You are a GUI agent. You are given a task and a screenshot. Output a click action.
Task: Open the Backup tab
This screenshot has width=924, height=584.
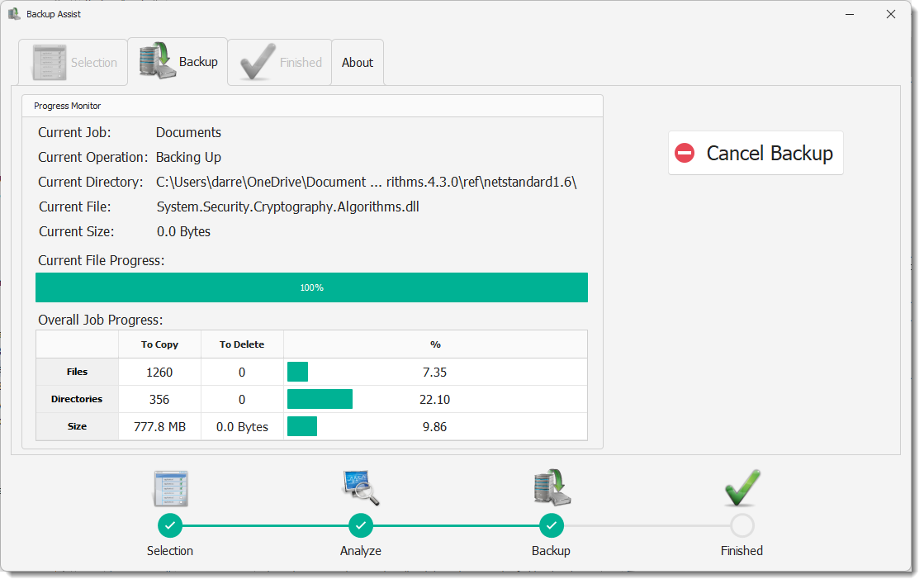[x=178, y=62]
